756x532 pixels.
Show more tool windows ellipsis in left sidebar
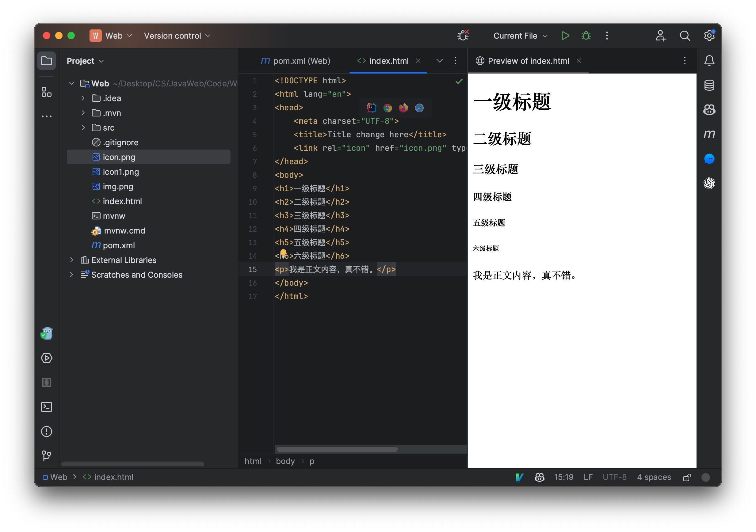coord(46,116)
